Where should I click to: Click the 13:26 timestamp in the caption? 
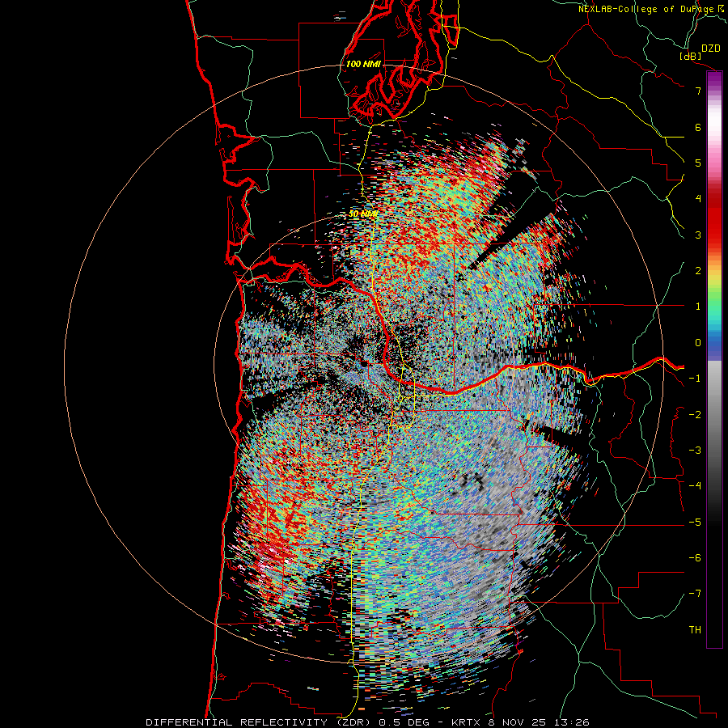pyautogui.click(x=574, y=722)
